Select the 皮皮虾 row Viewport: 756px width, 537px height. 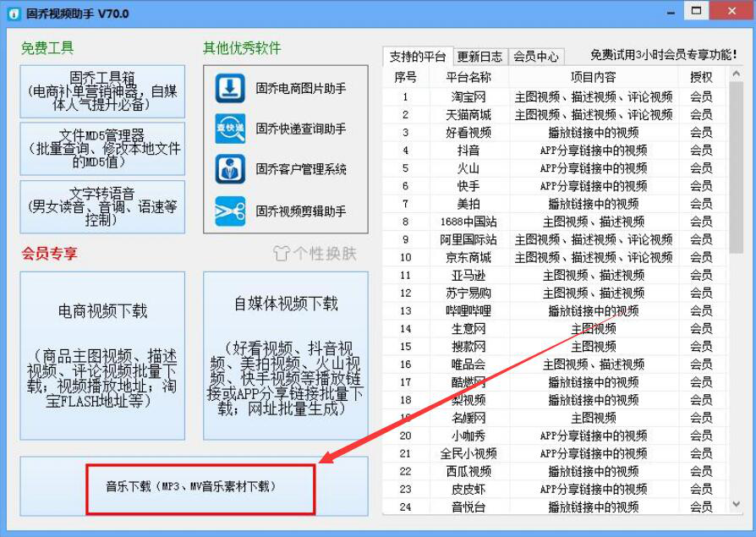coord(555,490)
